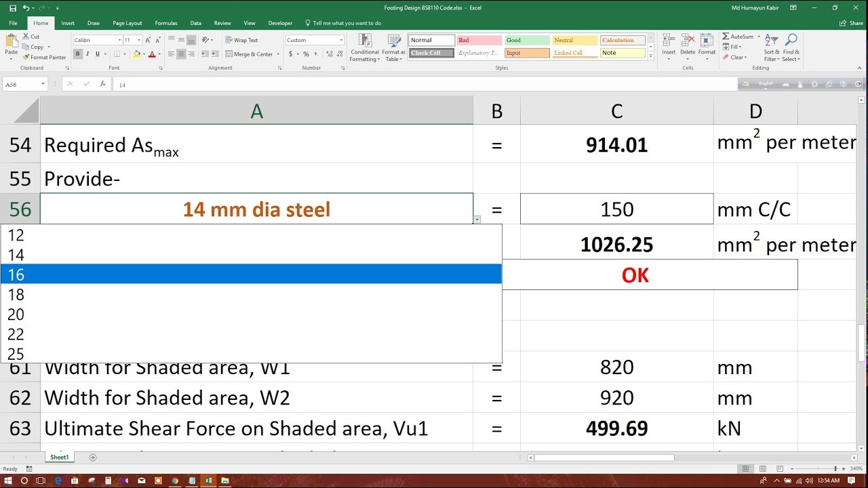Click the Share button
This screenshot has width=868, height=488.
tap(851, 23)
